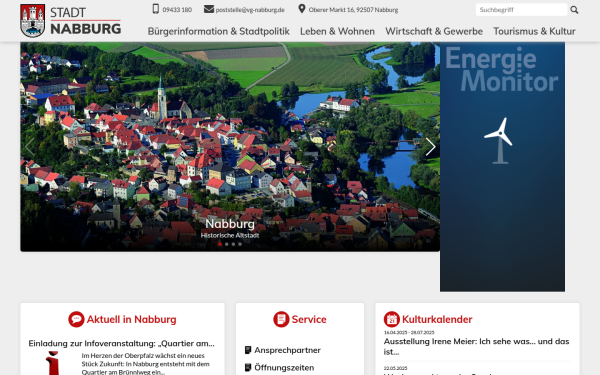Advance slideshow with right arrow
The width and height of the screenshot is (600, 375).
coord(430,147)
